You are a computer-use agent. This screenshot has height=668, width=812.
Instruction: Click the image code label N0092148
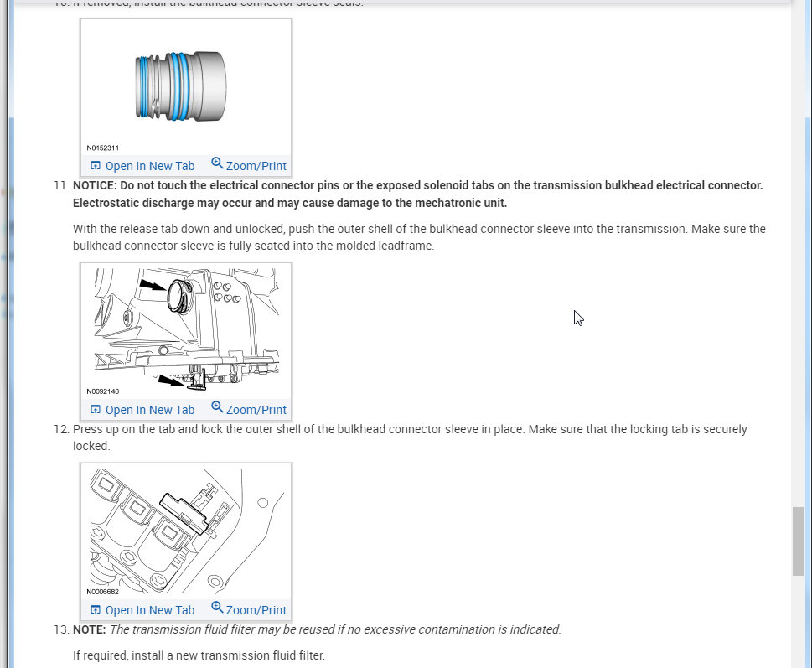coord(102,391)
